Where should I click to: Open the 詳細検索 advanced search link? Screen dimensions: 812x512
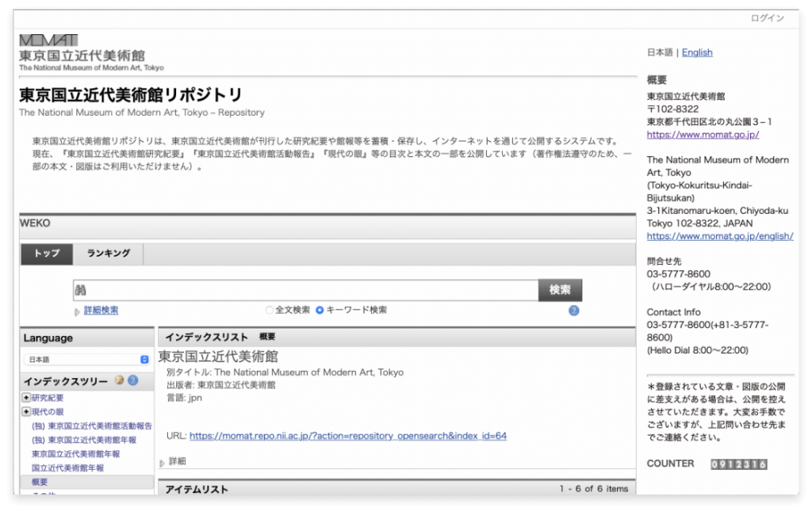(101, 310)
